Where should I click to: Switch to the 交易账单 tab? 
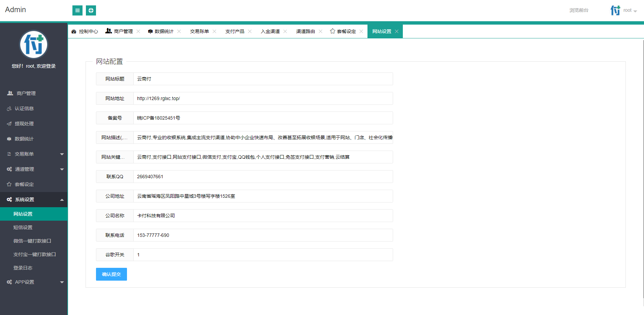[x=199, y=31]
